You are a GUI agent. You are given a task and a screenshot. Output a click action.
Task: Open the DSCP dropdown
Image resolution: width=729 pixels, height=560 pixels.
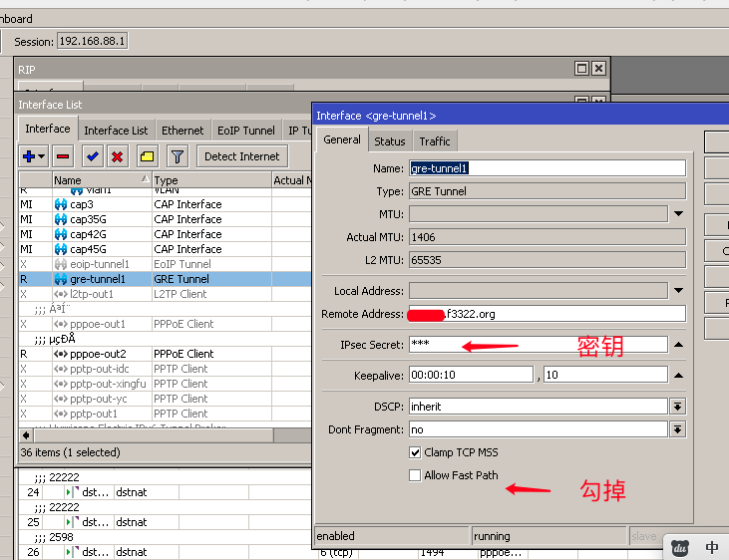tap(677, 407)
